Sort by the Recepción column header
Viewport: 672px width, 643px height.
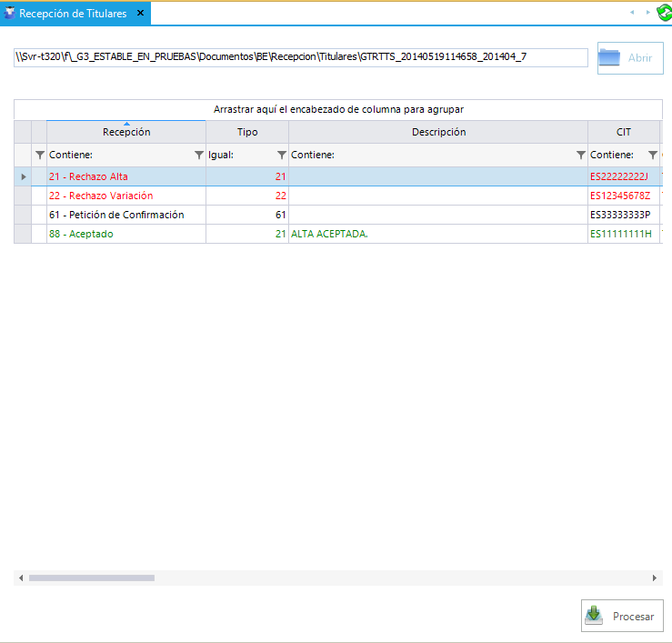click(126, 132)
